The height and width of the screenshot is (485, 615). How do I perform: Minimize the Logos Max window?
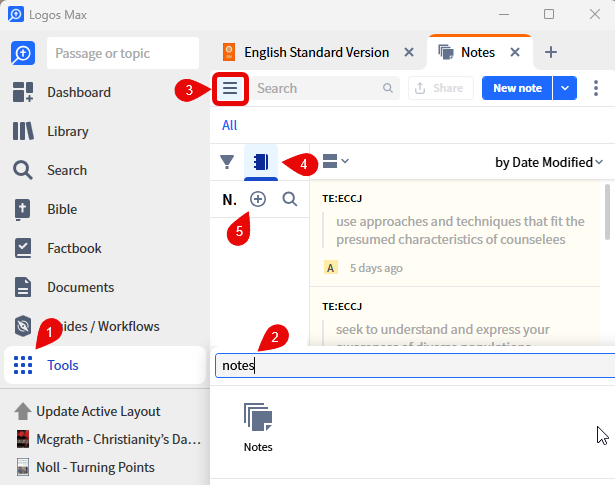coord(504,15)
